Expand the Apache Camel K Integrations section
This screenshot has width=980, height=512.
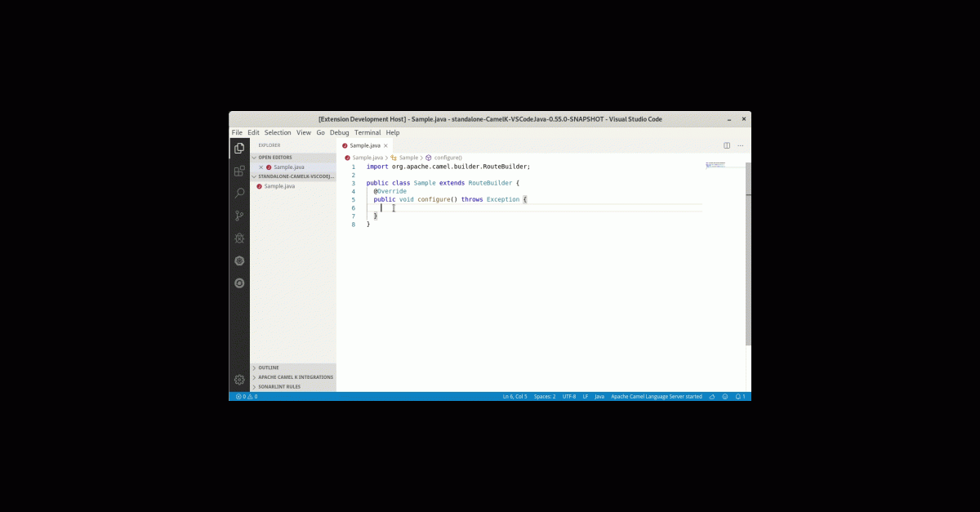point(296,377)
